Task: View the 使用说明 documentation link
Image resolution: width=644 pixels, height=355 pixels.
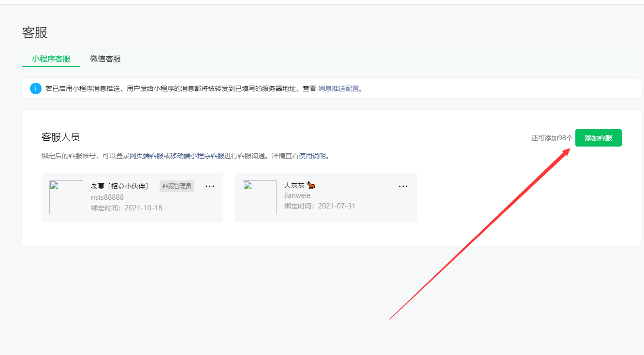Action: point(312,156)
